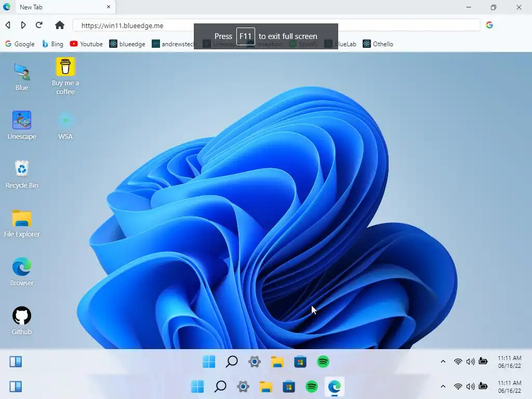Screen dimensions: 532x399
Task: Open Settings gear in inner taskbar
Action: pyautogui.click(x=255, y=362)
